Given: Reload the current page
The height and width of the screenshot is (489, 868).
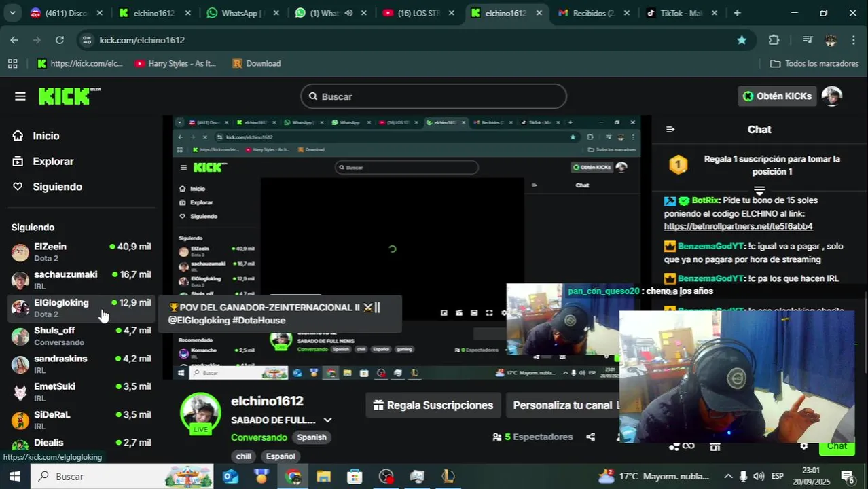Looking at the screenshot, I should click(x=60, y=40).
